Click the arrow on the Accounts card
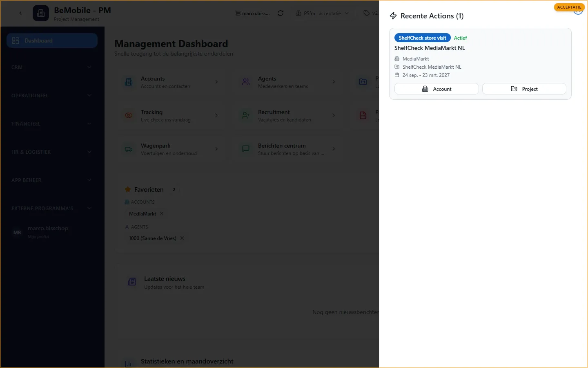 click(216, 82)
